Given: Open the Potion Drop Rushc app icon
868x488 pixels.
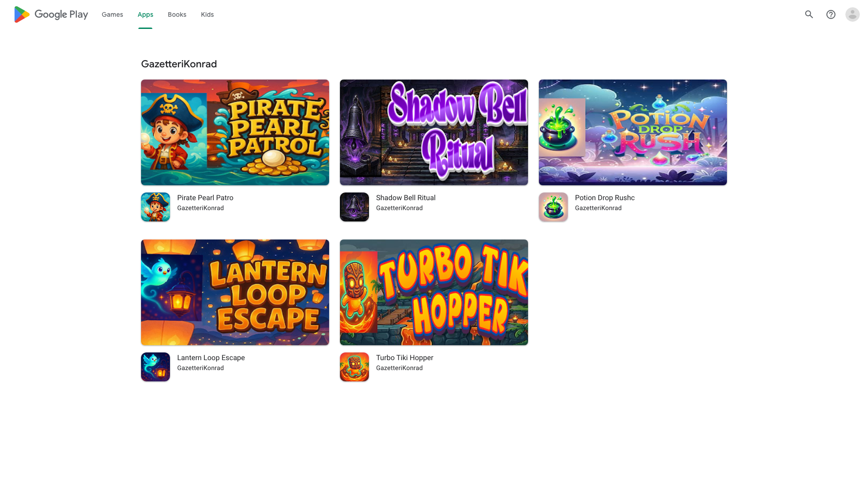Looking at the screenshot, I should click(553, 207).
